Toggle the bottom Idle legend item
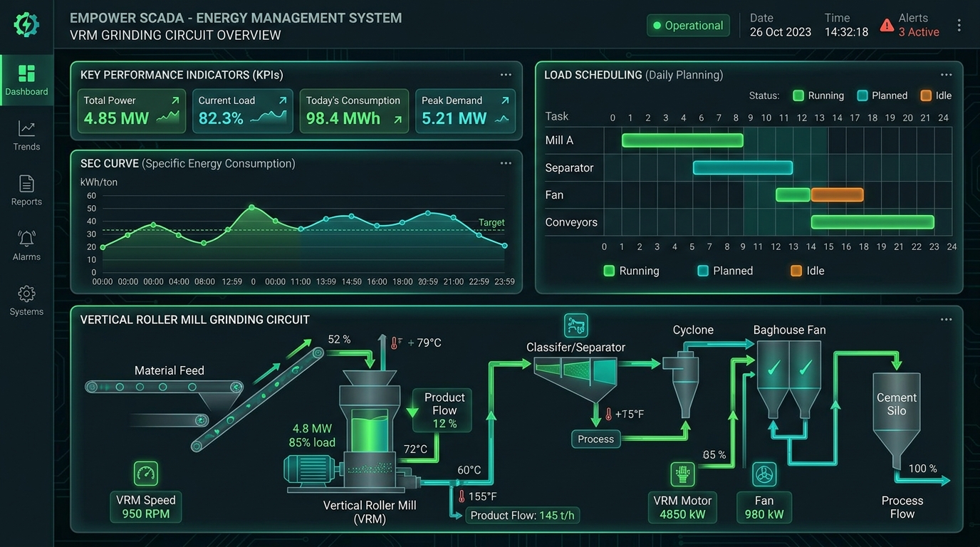This screenshot has height=547, width=980. click(x=808, y=271)
